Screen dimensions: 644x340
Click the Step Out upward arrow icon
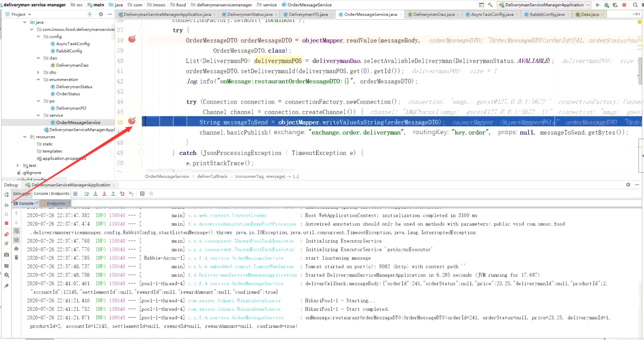[x=113, y=194]
